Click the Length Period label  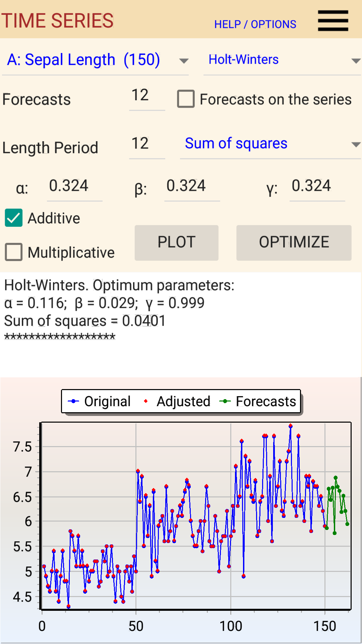click(50, 148)
